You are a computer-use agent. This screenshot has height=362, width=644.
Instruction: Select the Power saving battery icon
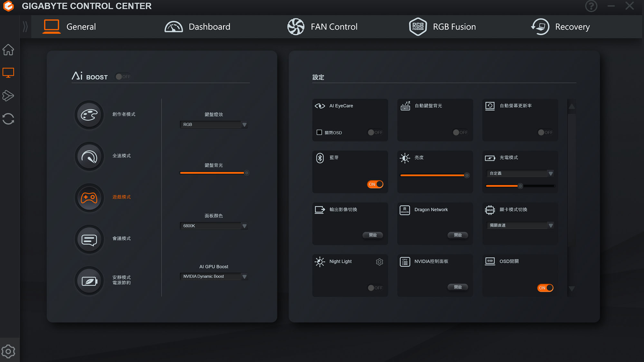coord(89,281)
